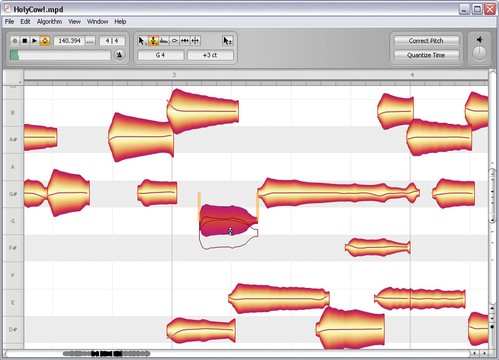
Task: Open the Algorithm menu
Action: 49,22
